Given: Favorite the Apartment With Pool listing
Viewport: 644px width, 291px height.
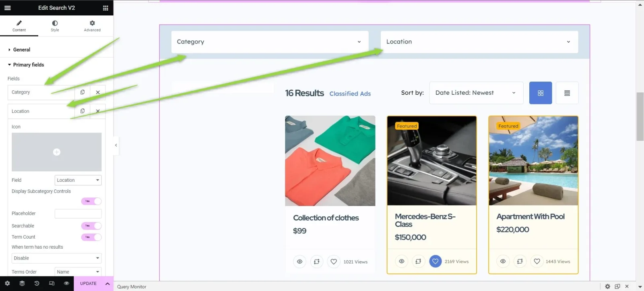Looking at the screenshot, I should tap(537, 261).
